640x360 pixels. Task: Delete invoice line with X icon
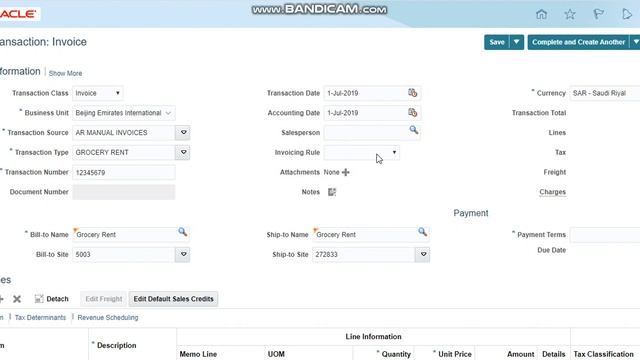[17, 299]
